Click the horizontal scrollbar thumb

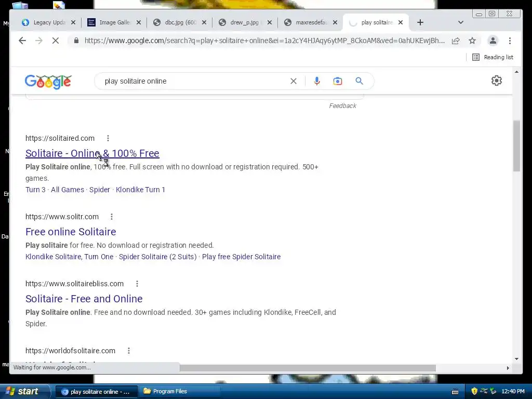pos(308,368)
